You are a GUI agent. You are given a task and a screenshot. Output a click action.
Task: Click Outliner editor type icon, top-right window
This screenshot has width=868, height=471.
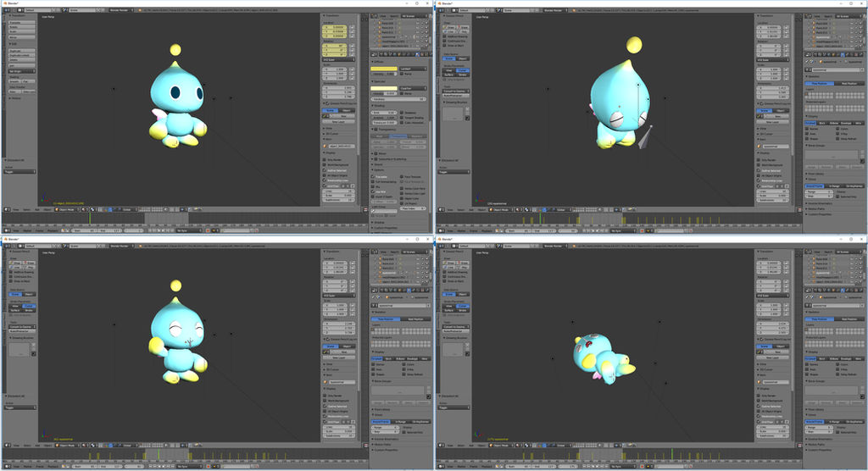click(808, 16)
